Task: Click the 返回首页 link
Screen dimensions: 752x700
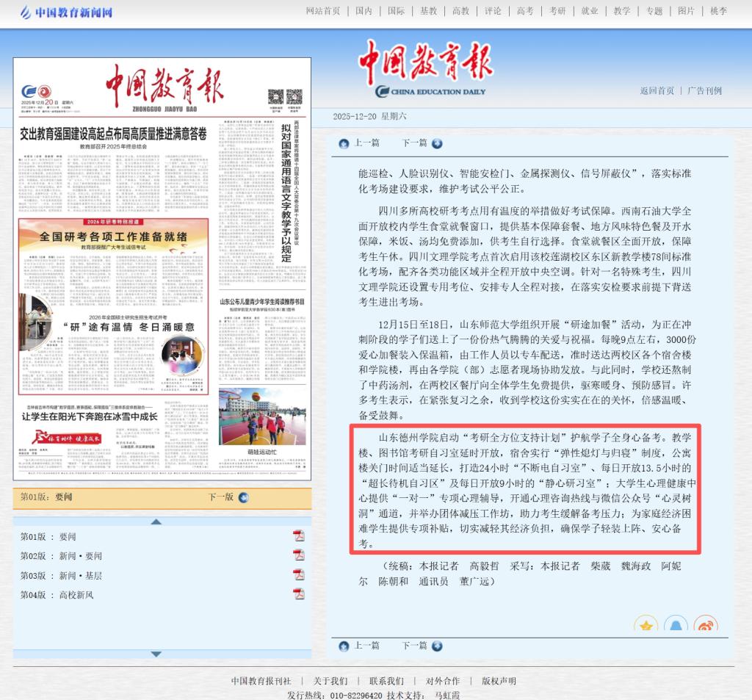Action: point(657,91)
